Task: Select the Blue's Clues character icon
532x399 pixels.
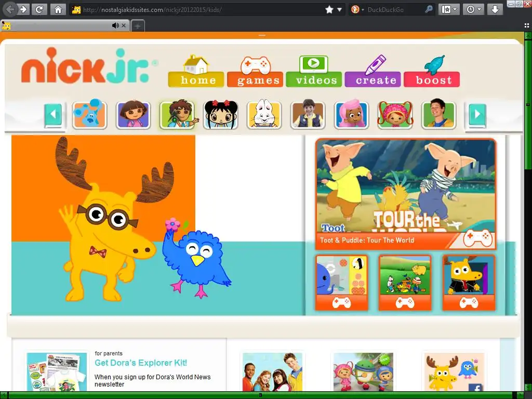Action: coord(89,114)
